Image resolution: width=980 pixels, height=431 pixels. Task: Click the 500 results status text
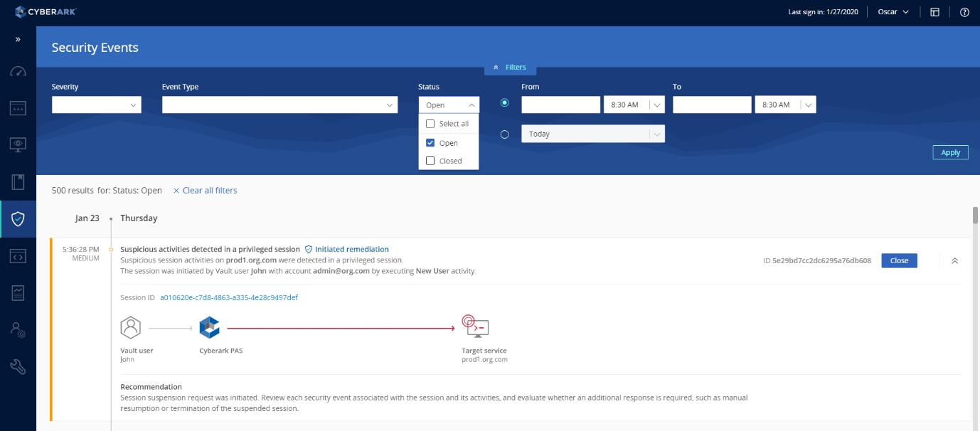(107, 191)
